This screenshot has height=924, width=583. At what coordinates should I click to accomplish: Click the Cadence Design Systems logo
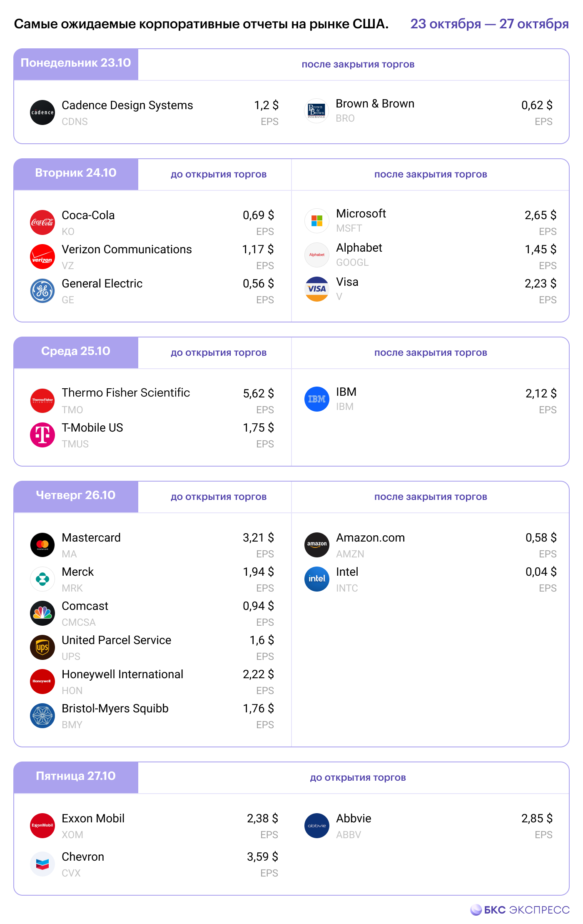tap(42, 112)
